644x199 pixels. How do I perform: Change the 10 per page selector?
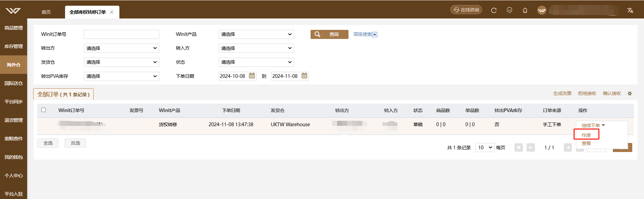[485, 148]
